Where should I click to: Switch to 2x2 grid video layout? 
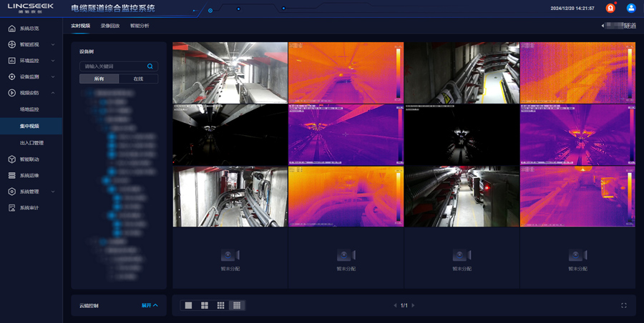point(205,305)
